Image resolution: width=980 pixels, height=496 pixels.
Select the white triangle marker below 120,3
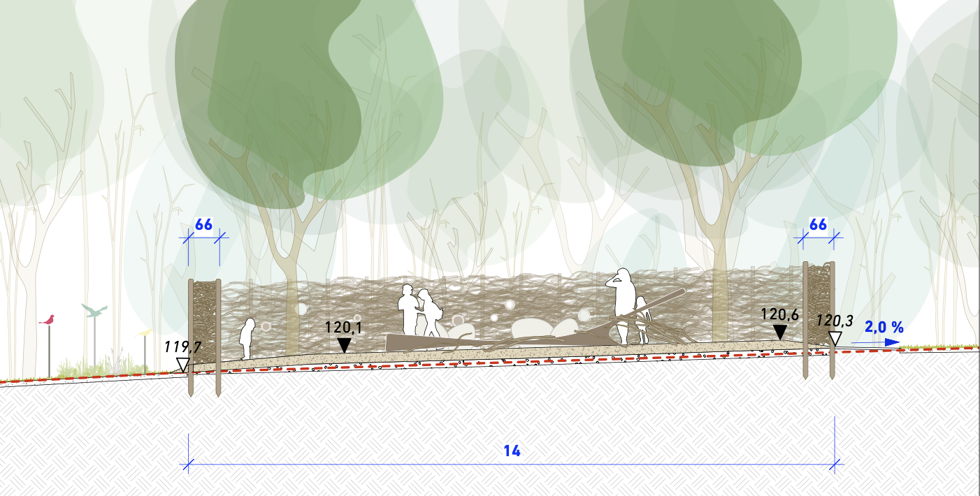click(835, 339)
